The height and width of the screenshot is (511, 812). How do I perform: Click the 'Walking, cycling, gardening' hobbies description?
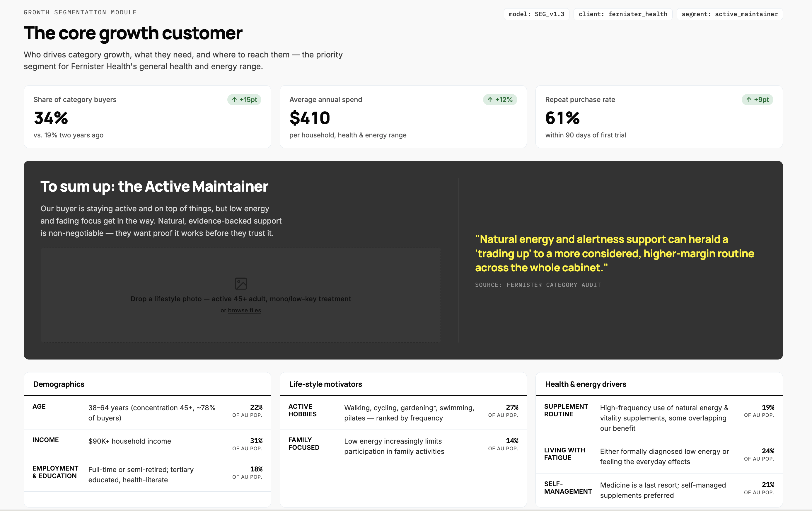click(410, 413)
